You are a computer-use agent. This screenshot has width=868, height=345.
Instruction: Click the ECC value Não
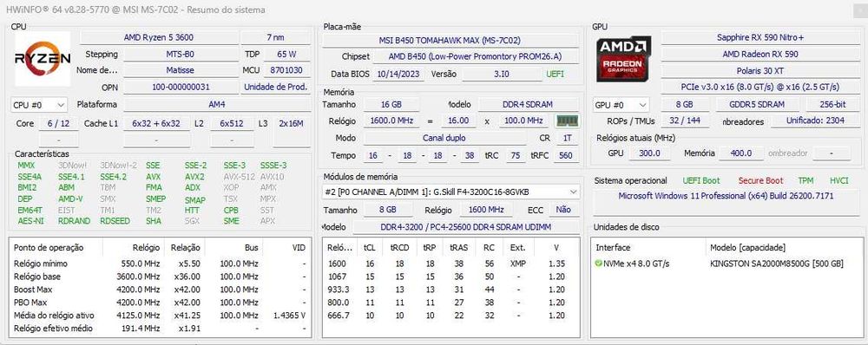pyautogui.click(x=563, y=210)
